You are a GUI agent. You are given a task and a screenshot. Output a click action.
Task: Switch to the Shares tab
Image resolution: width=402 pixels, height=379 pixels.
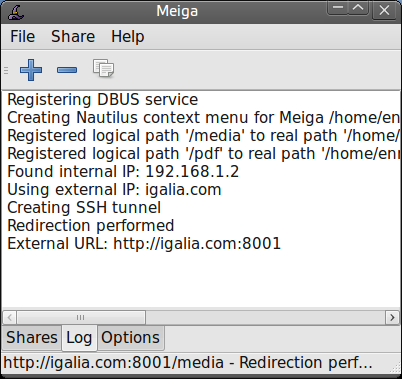pyautogui.click(x=32, y=337)
